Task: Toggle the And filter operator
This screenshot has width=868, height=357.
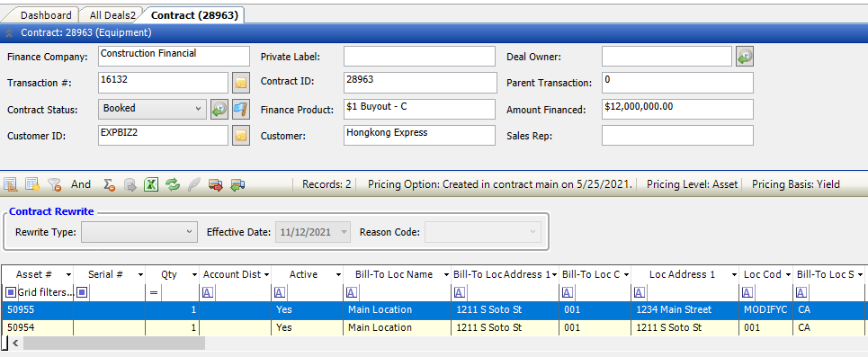Action: [81, 184]
